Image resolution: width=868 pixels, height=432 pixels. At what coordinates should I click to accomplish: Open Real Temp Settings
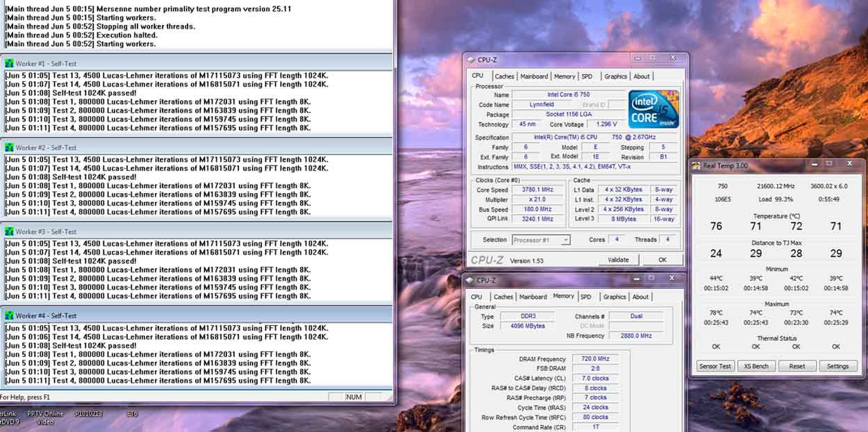(837, 366)
